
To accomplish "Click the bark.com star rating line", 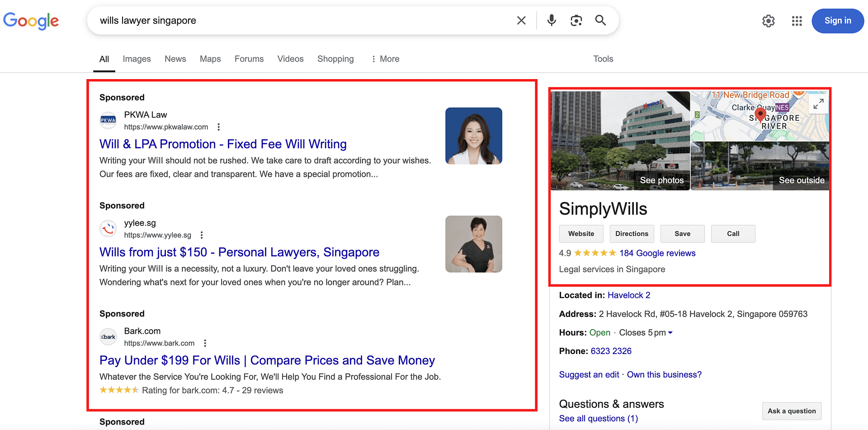I will [191, 390].
